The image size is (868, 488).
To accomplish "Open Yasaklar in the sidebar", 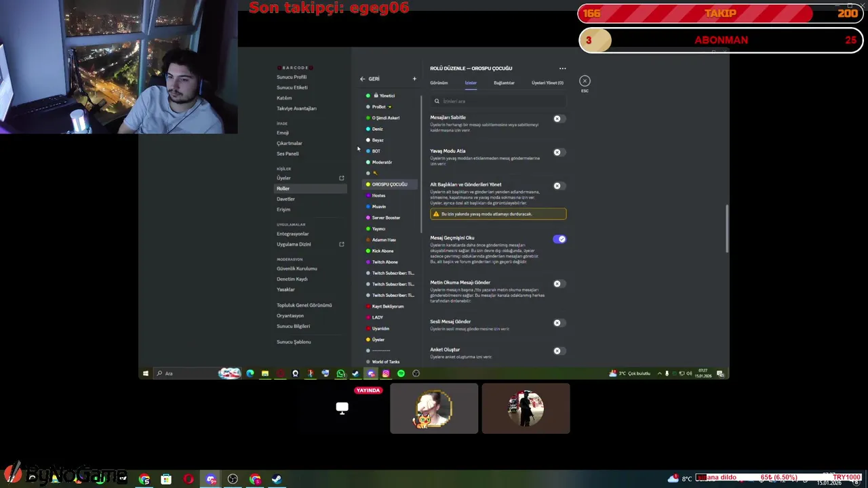I will tap(285, 289).
